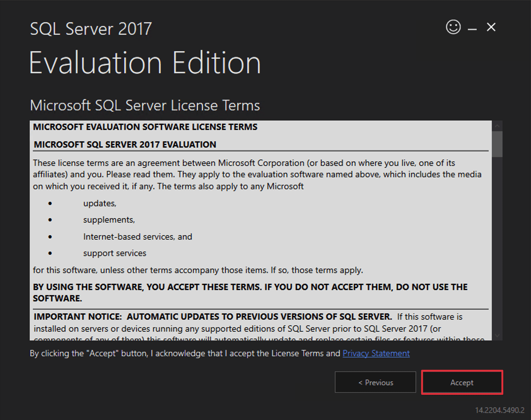Click the minimize icon
Viewport: 531px width, 420px height.
point(472,28)
